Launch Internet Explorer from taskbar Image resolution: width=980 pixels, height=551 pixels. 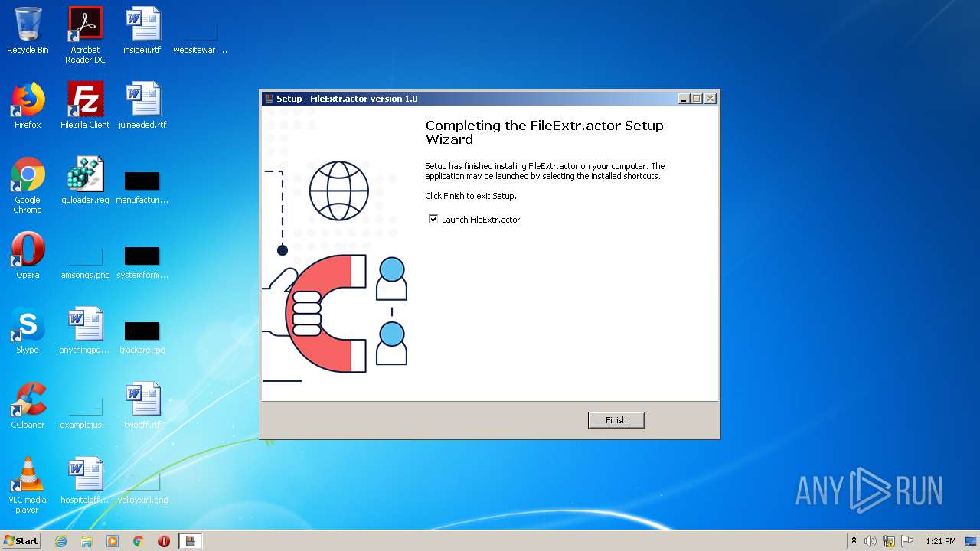[x=60, y=541]
